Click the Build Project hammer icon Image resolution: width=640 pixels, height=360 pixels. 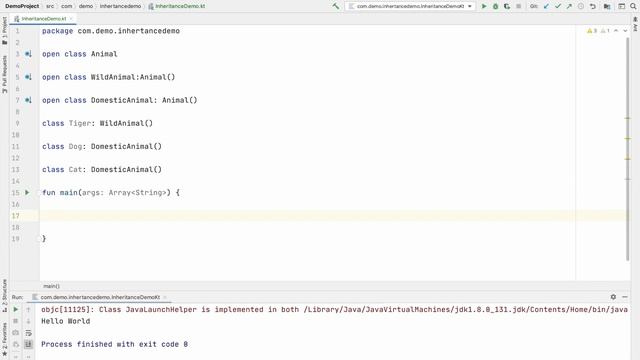point(336,6)
